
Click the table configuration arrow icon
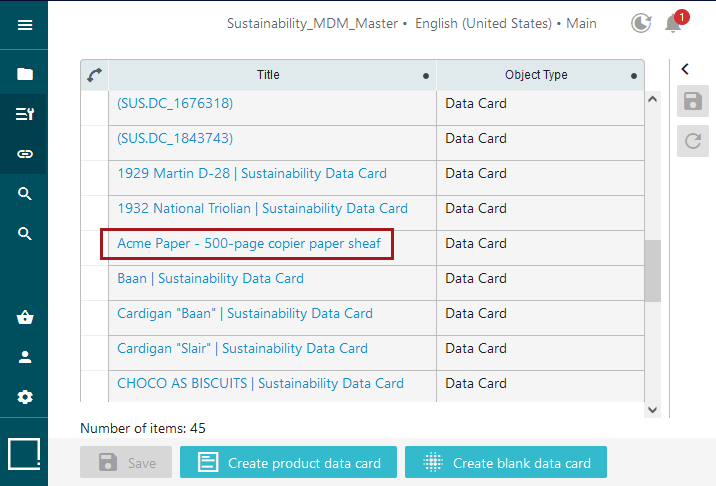tap(95, 75)
